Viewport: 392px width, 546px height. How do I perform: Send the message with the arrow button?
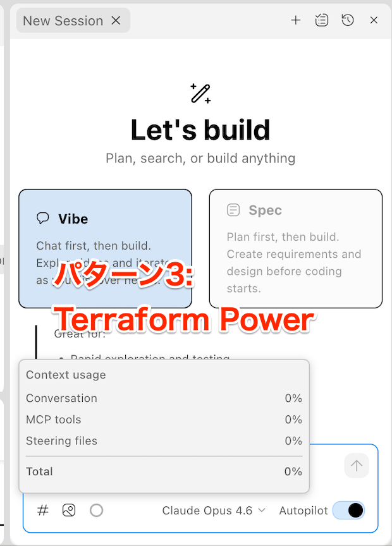point(356,466)
